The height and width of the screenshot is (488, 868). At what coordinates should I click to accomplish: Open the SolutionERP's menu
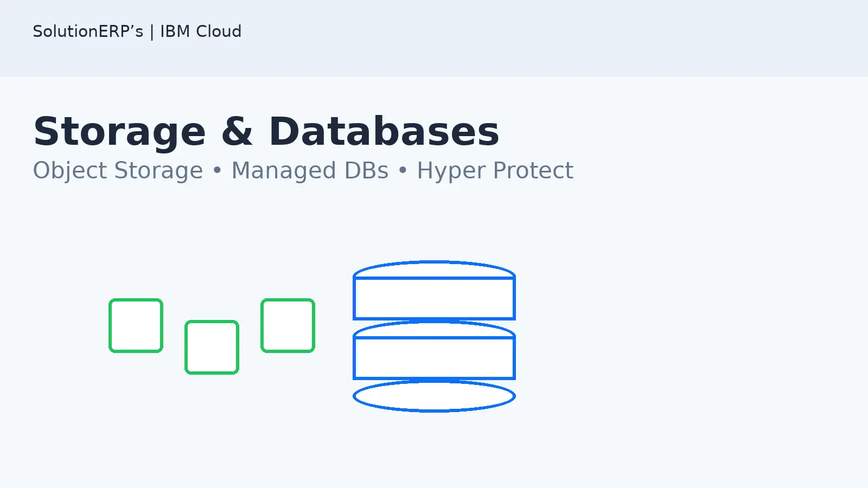coord(88,31)
